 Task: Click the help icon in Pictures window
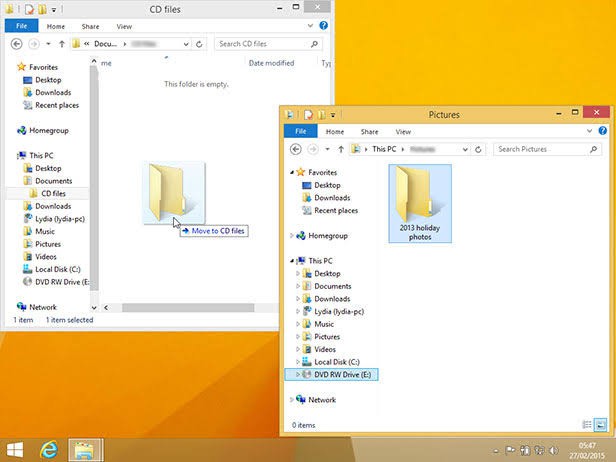tap(603, 131)
